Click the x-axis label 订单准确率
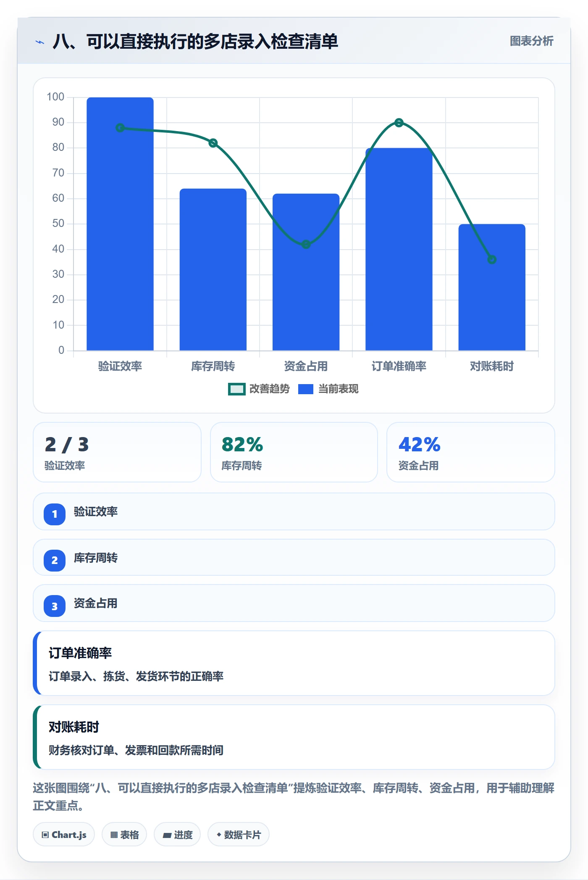 pyautogui.click(x=399, y=366)
